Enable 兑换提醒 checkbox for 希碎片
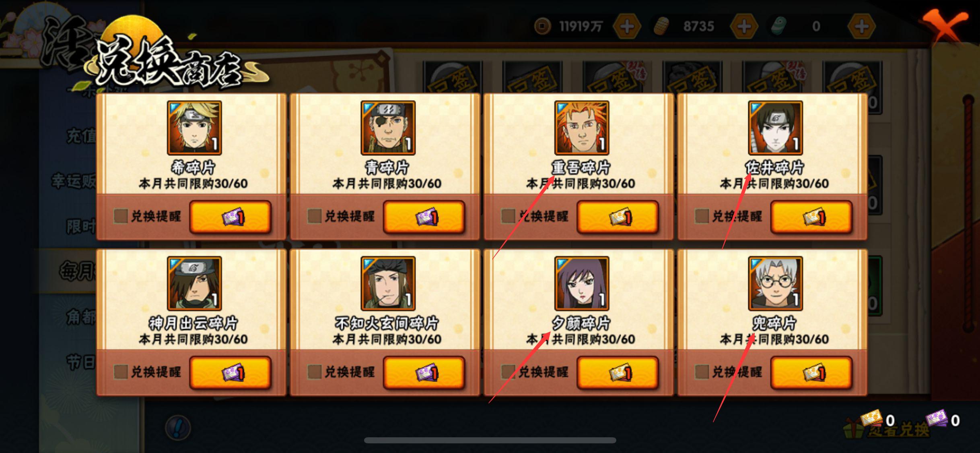Image resolution: width=980 pixels, height=453 pixels. [120, 216]
